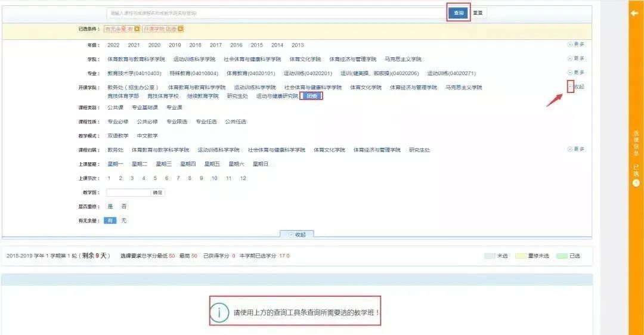
Task: Expand more options in 年级 row
Action: [575, 45]
